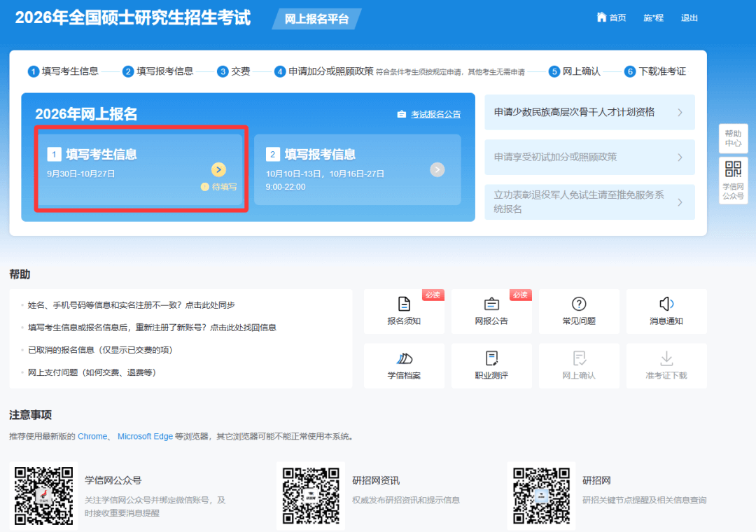Open the 职业测评 icon
Screen dimensions: 756x532
click(491, 358)
